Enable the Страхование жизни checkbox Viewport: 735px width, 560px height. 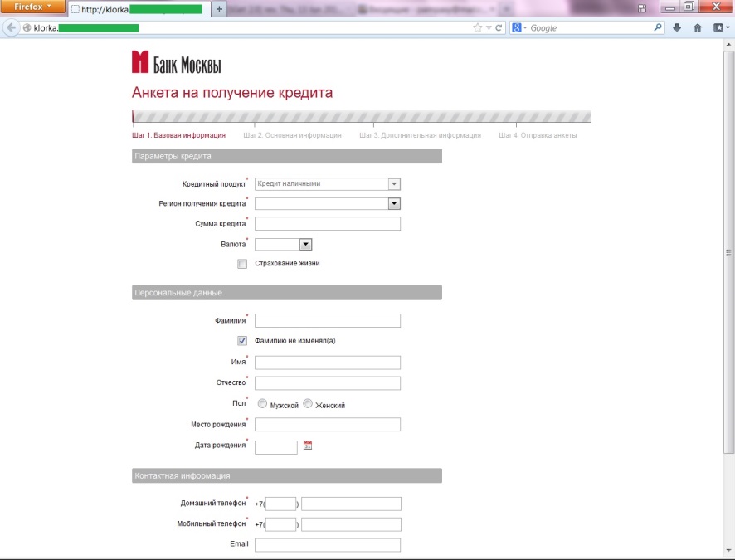point(242,264)
